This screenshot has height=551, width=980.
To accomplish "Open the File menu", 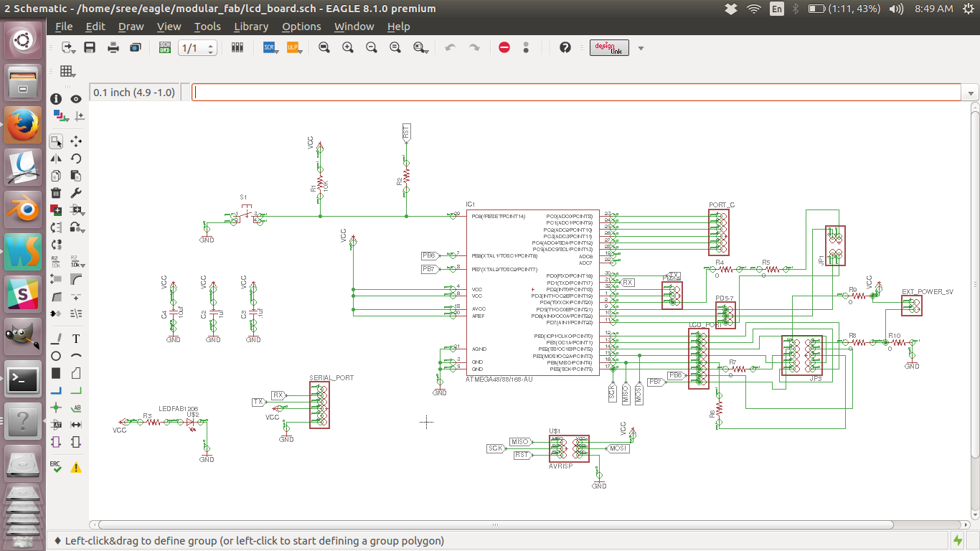I will pos(64,27).
